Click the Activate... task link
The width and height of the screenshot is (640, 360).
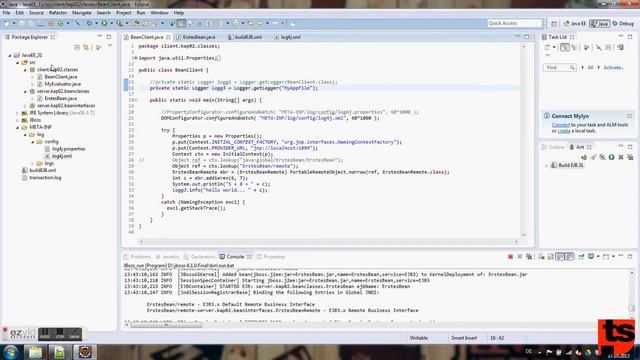[613, 67]
